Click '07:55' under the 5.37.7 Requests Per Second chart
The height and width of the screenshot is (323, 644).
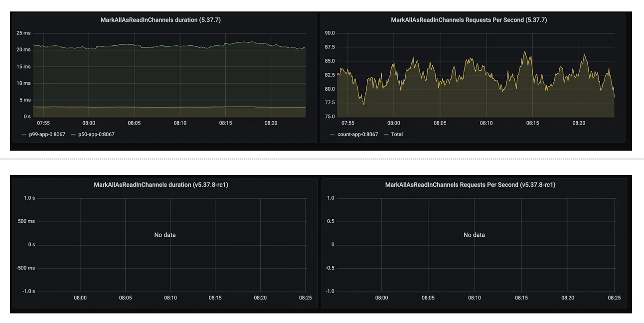tap(347, 123)
